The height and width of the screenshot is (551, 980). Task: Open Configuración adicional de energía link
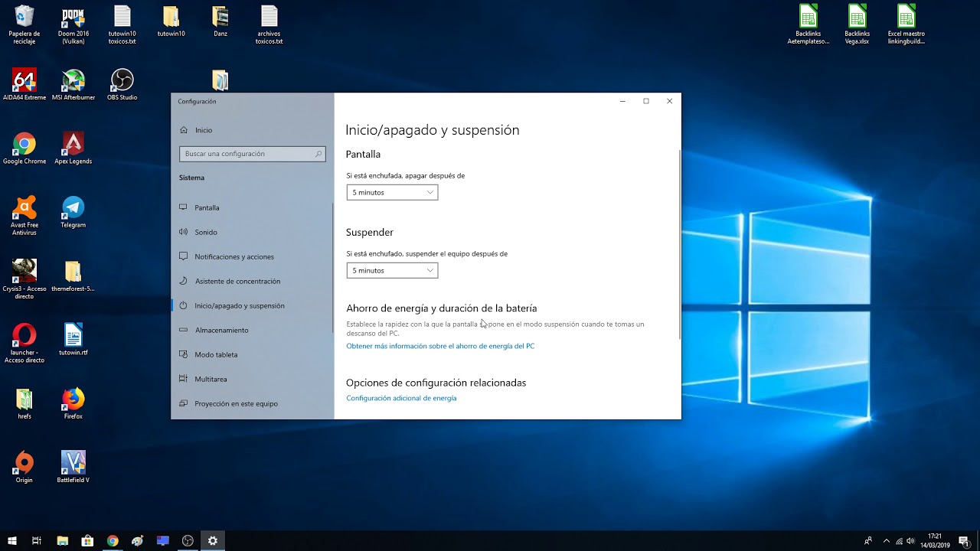tap(401, 399)
